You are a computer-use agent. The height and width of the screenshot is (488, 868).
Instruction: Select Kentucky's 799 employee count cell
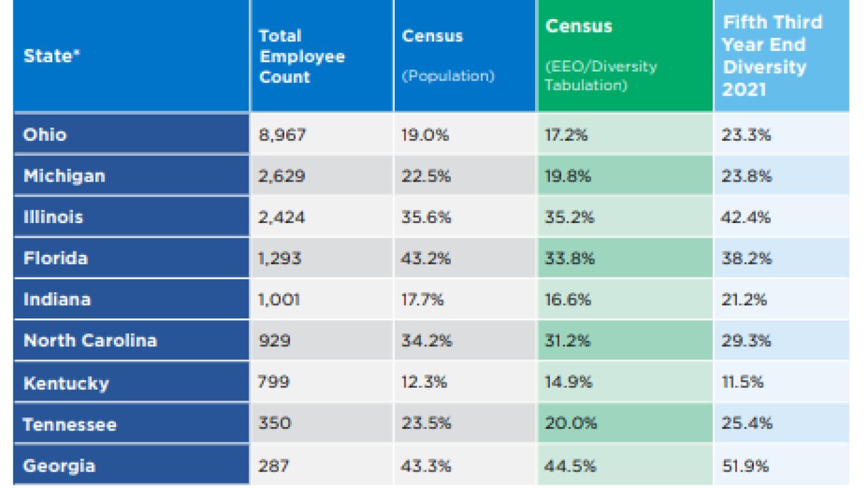(322, 382)
